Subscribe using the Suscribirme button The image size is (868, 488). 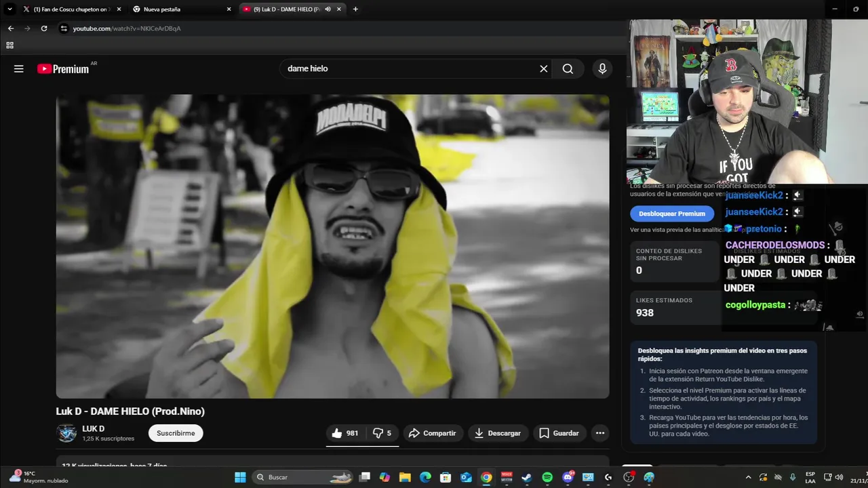(x=176, y=433)
